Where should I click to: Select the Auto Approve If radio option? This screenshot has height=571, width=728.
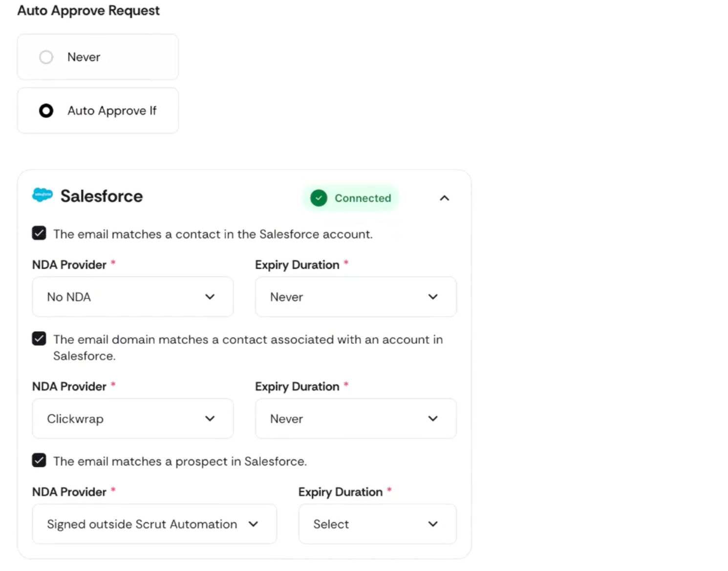click(46, 111)
